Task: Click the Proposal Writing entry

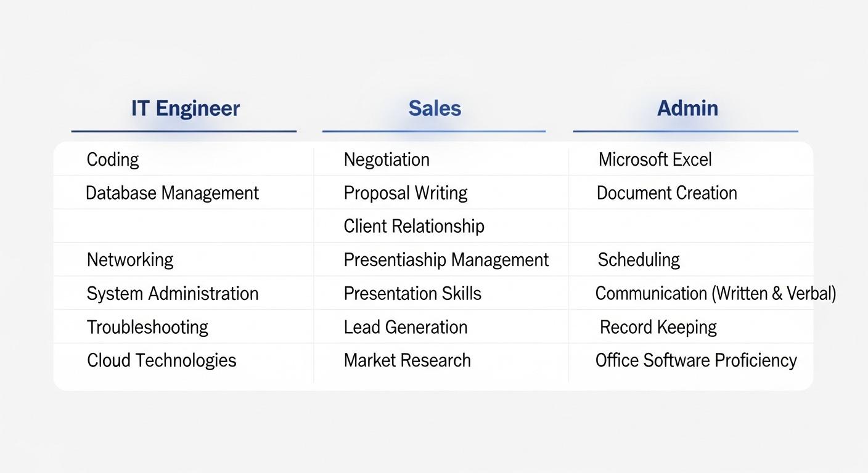Action: coord(406,193)
